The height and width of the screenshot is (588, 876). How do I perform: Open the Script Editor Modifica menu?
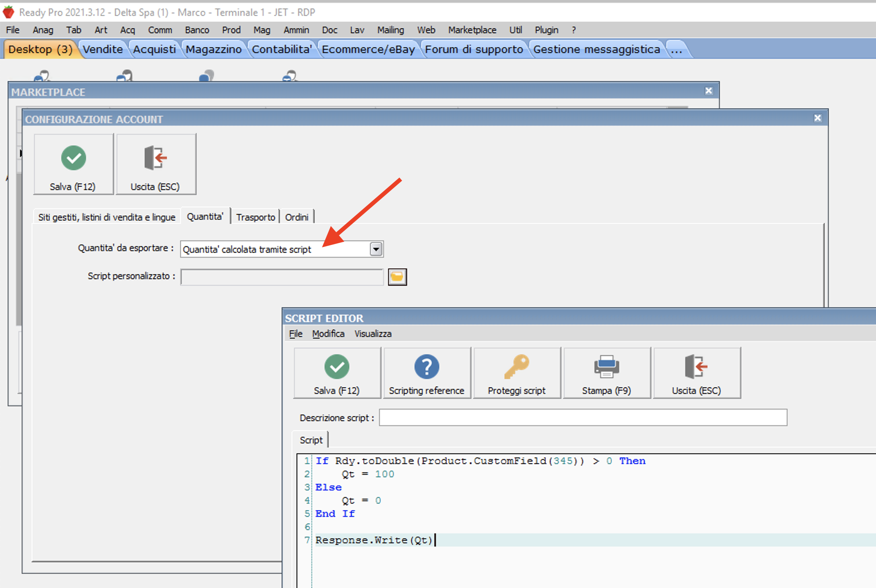point(328,334)
